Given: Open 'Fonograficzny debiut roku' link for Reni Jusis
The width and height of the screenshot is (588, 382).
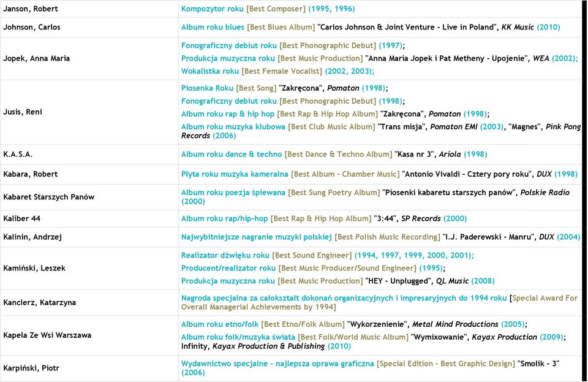Looking at the screenshot, I should [x=228, y=101].
